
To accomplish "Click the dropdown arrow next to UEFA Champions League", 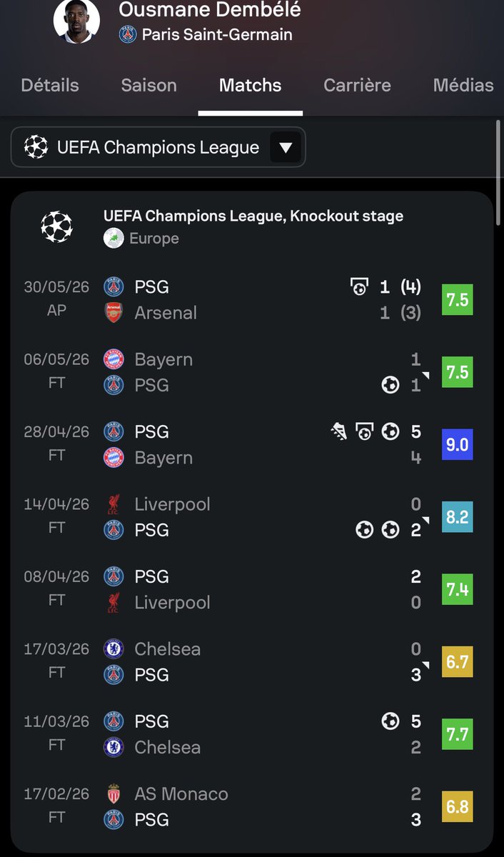I will 286,148.
